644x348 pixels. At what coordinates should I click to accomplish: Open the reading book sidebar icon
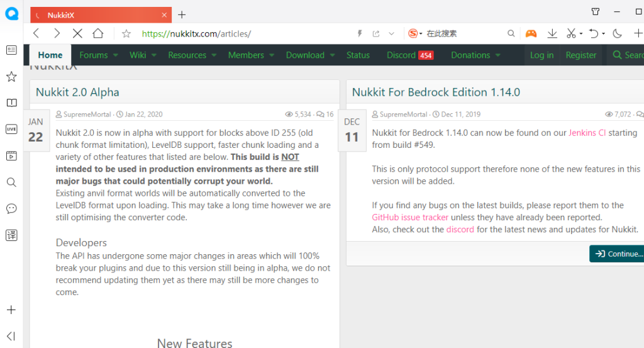pos(11,103)
